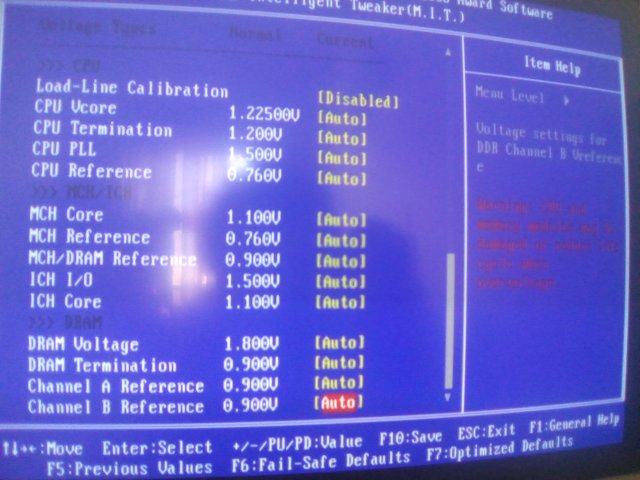The image size is (640, 480).
Task: Click the CPU Vcore label
Action: (x=76, y=107)
